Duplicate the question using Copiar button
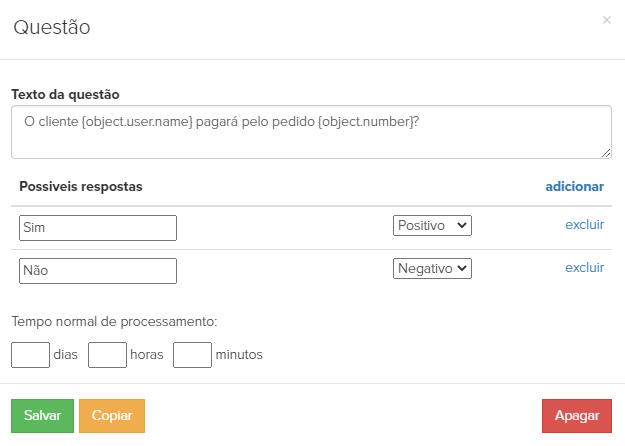This screenshot has width=625, height=446. coord(112,416)
